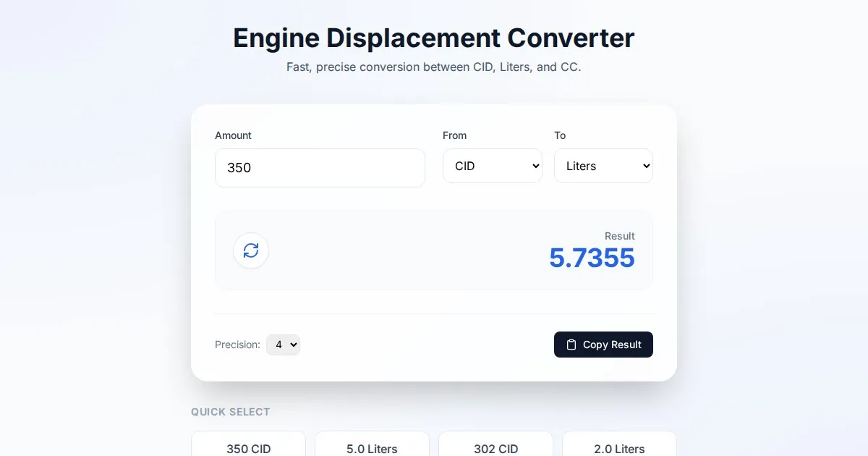Open the Precision dropdown set to 4

283,345
